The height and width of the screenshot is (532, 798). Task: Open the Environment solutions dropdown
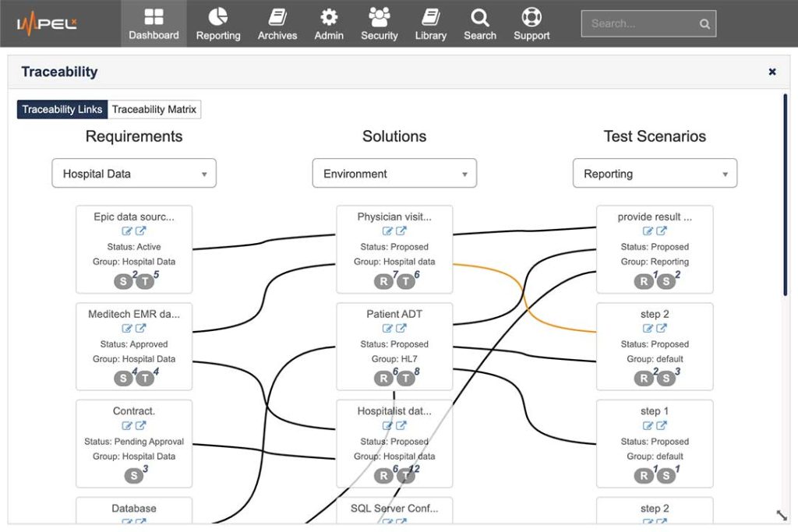[x=394, y=173]
